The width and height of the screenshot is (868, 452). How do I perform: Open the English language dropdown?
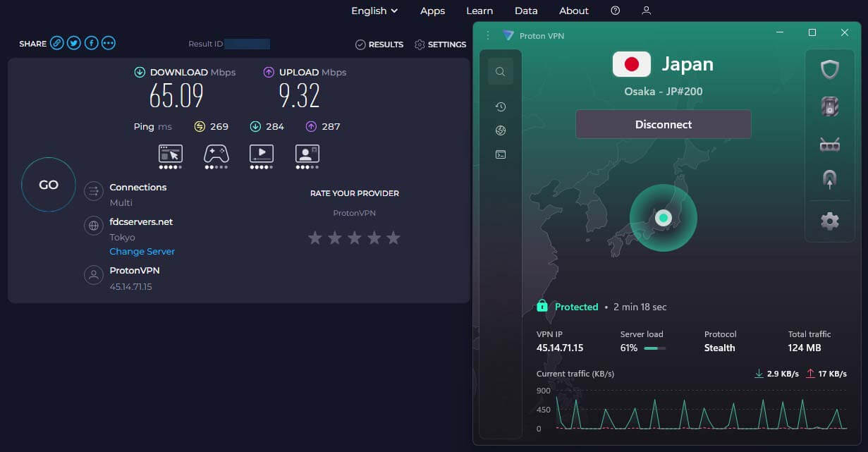coord(374,11)
